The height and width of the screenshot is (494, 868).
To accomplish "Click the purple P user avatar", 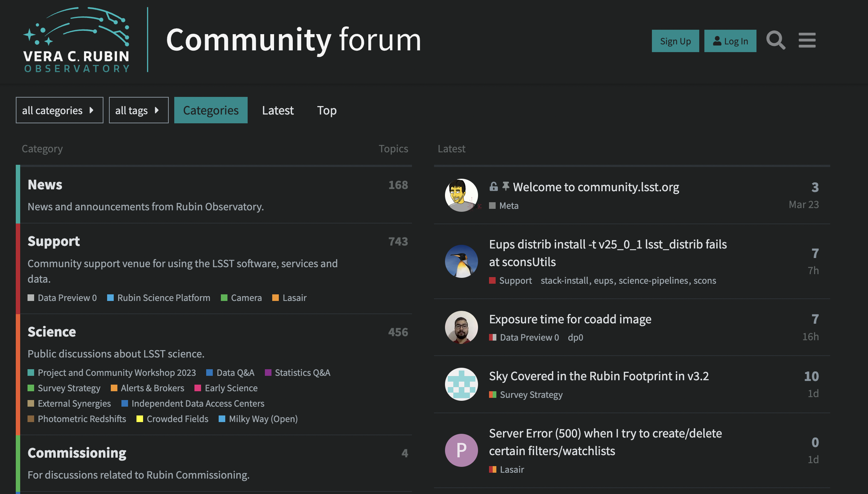I will (x=461, y=450).
